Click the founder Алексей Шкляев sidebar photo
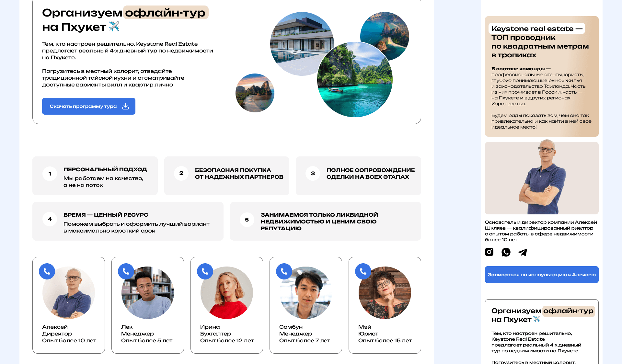 coord(542,178)
